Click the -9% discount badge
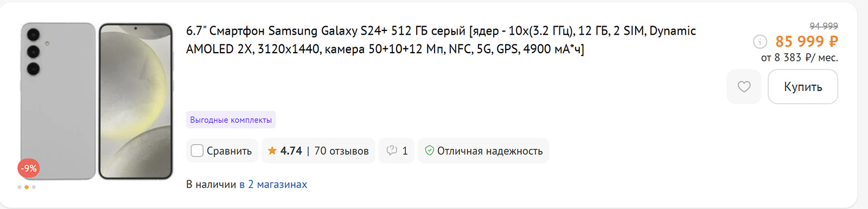The image size is (868, 209). 29,168
